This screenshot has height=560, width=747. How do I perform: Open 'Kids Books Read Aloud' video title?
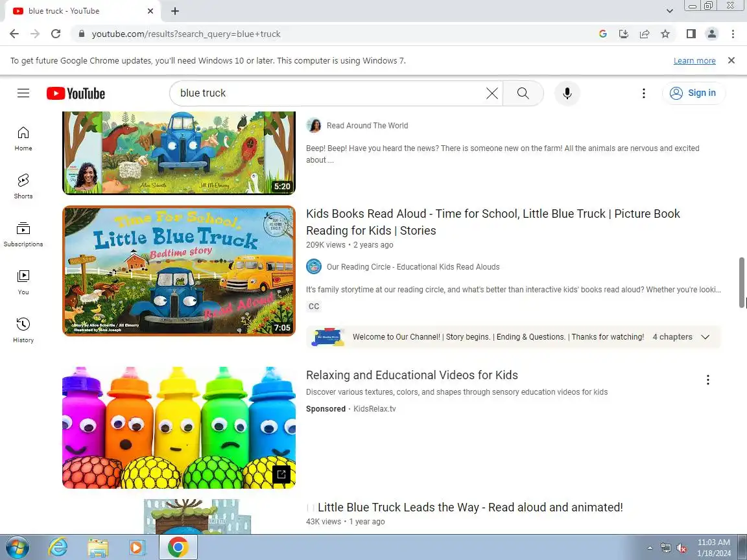point(493,222)
